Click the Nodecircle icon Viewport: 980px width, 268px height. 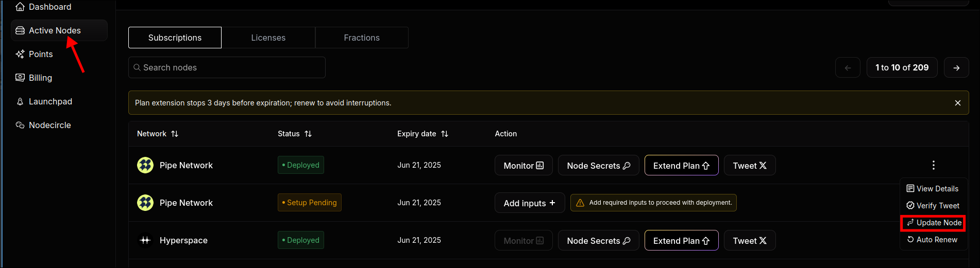pos(20,125)
